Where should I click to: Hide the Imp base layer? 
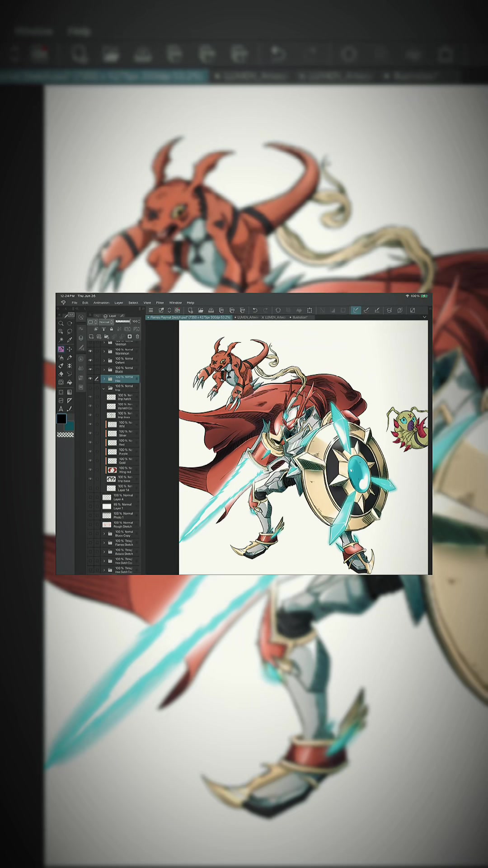click(90, 479)
